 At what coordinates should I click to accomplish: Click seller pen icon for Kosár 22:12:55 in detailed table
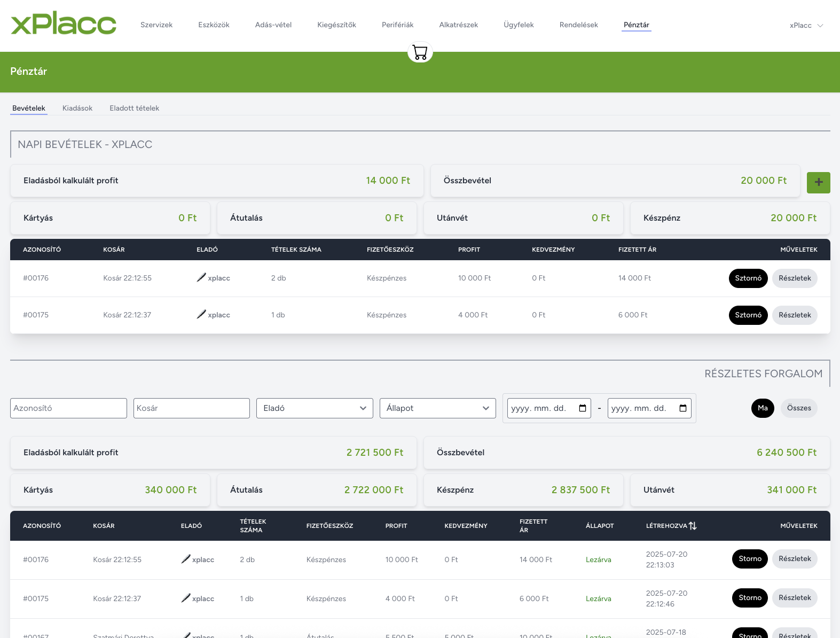coord(186,559)
